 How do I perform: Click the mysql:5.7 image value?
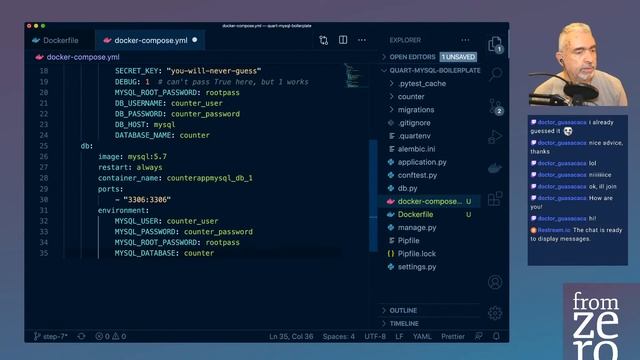click(147, 157)
